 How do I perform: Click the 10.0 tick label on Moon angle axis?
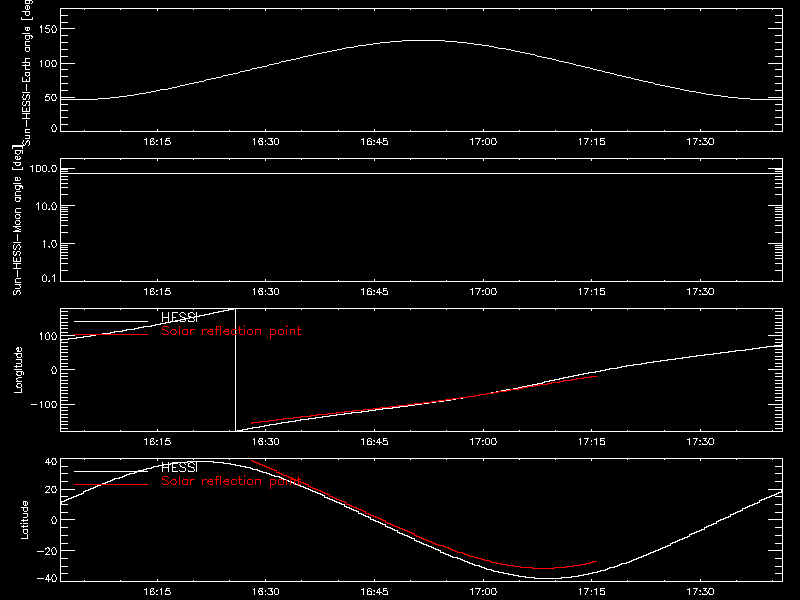[46, 207]
